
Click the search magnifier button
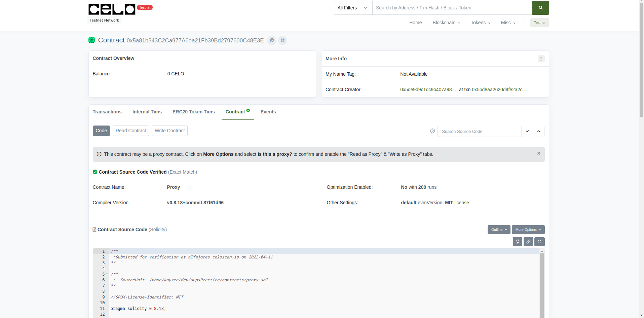541,8
